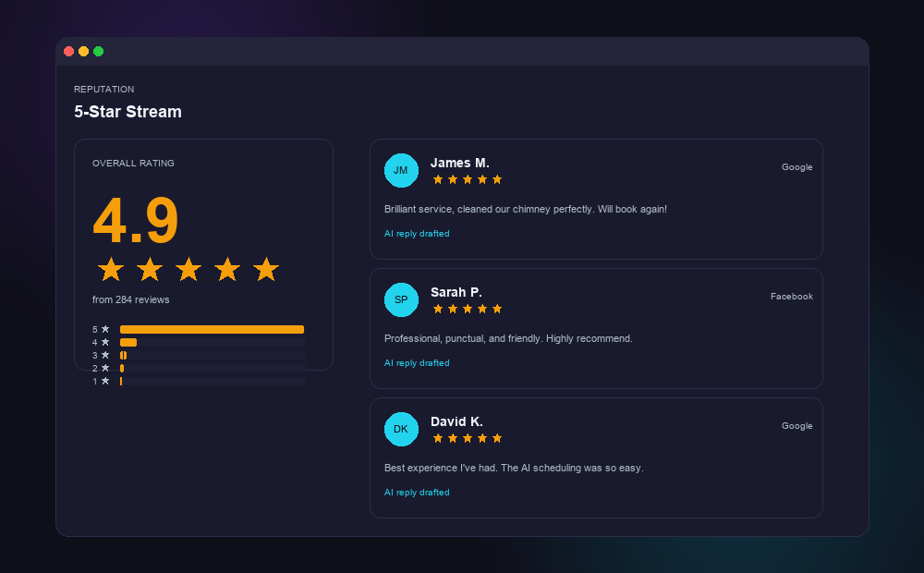Click the yellow minimize window button
This screenshot has height=573, width=924.
tap(84, 51)
